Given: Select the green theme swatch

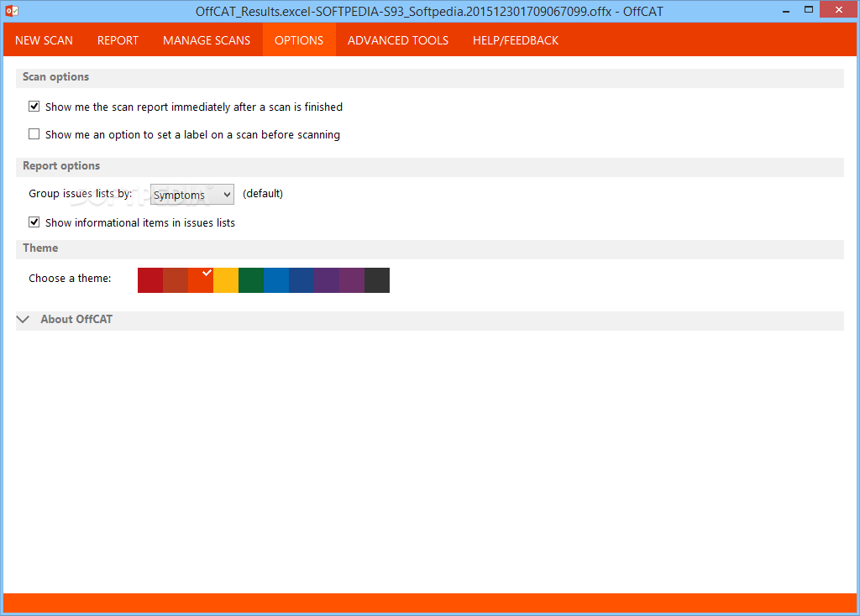Looking at the screenshot, I should coord(251,280).
